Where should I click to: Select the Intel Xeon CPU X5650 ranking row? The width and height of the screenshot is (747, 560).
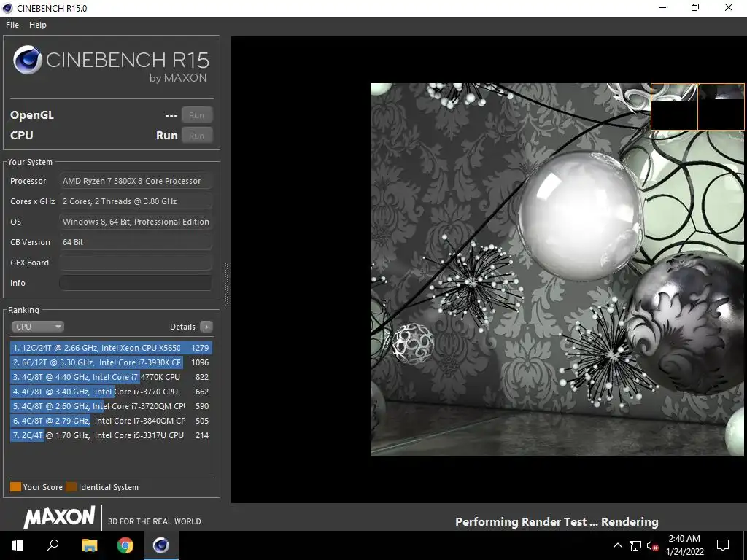coord(111,348)
